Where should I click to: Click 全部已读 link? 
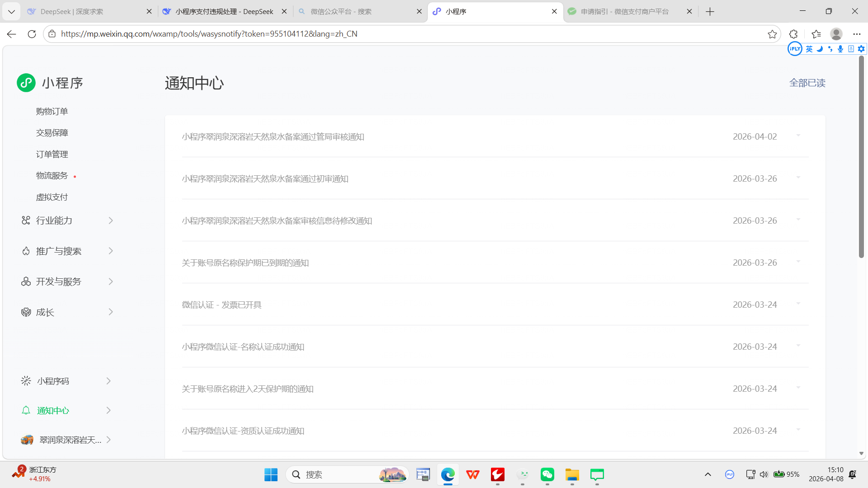pos(807,83)
